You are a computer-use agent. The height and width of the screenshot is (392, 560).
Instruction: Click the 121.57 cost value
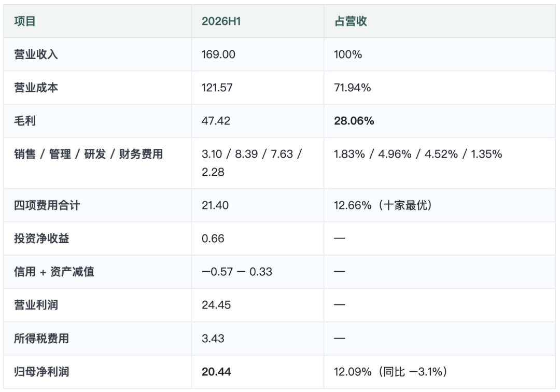[217, 88]
